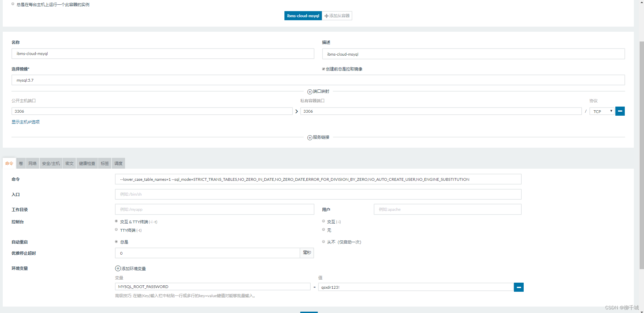
Task: Click the plus icon beside 服务链接
Action: point(310,138)
